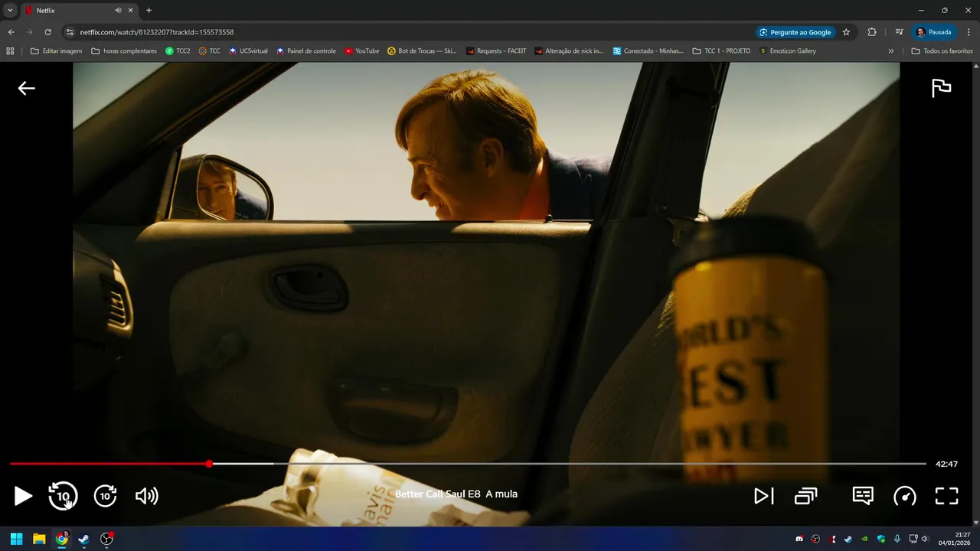Open Steam from the taskbar
This screenshot has width=980, height=551.
(x=83, y=539)
